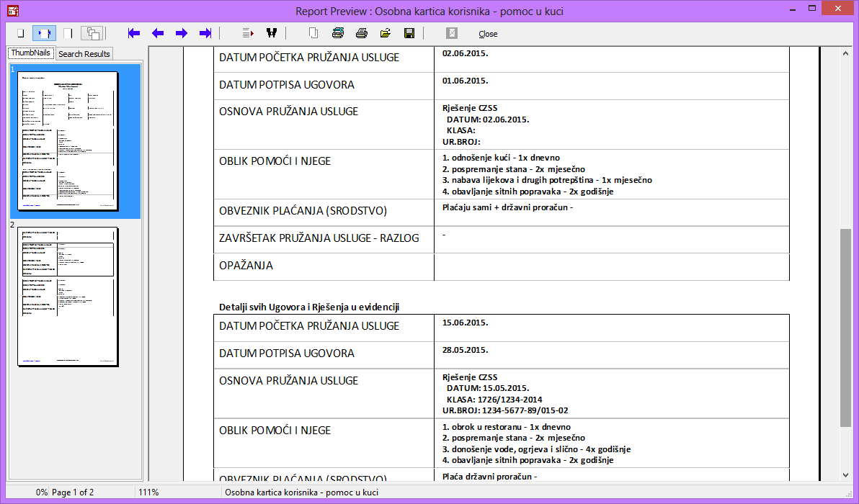Switch to the Search Results tab
This screenshot has width=859, height=504.
[x=84, y=54]
